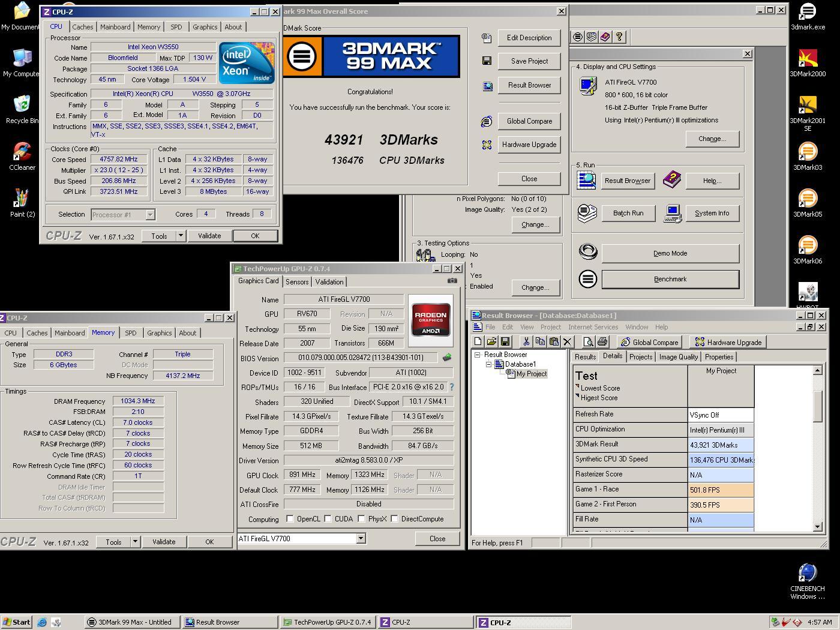Click Result Browser scrollbar down arrow

click(817, 526)
